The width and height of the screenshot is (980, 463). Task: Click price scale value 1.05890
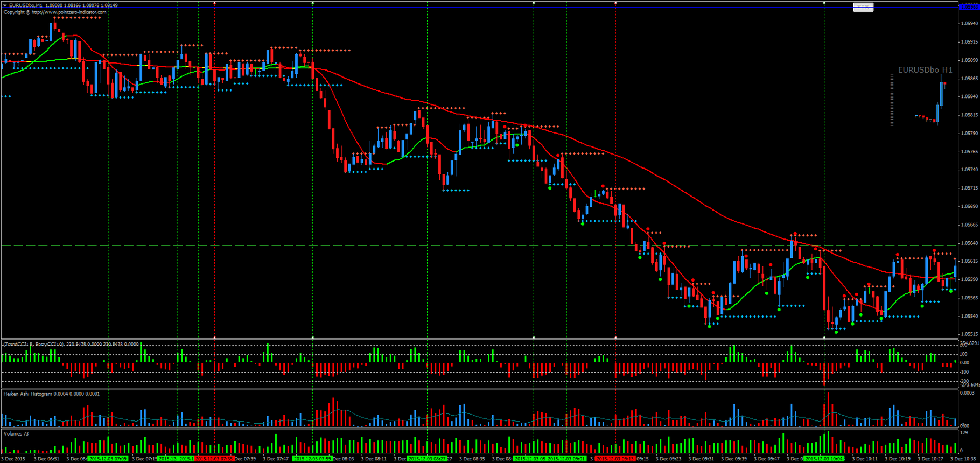click(969, 60)
